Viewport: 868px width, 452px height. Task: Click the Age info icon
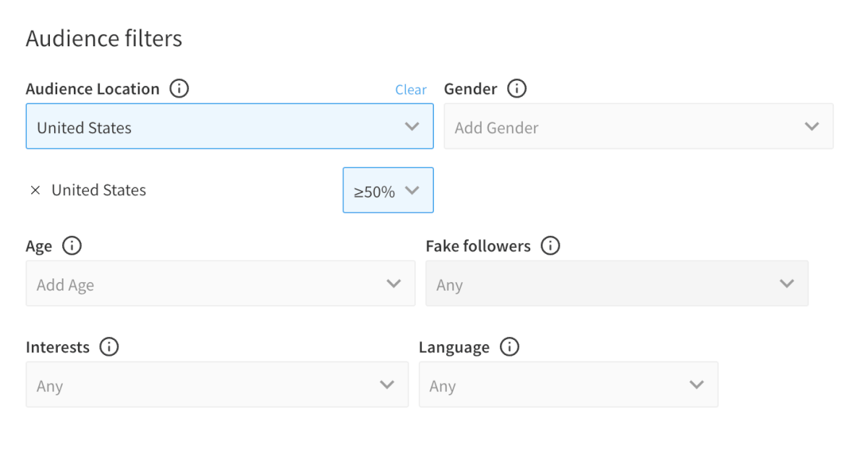pyautogui.click(x=72, y=246)
